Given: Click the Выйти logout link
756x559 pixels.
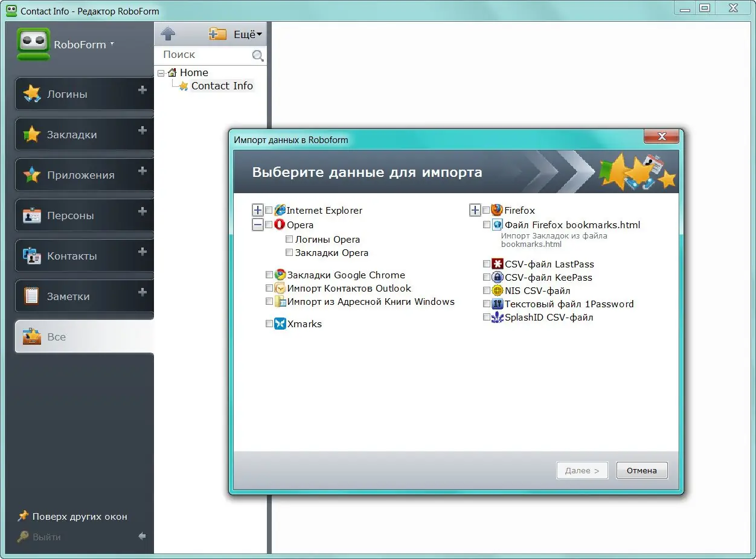Looking at the screenshot, I should [40, 537].
